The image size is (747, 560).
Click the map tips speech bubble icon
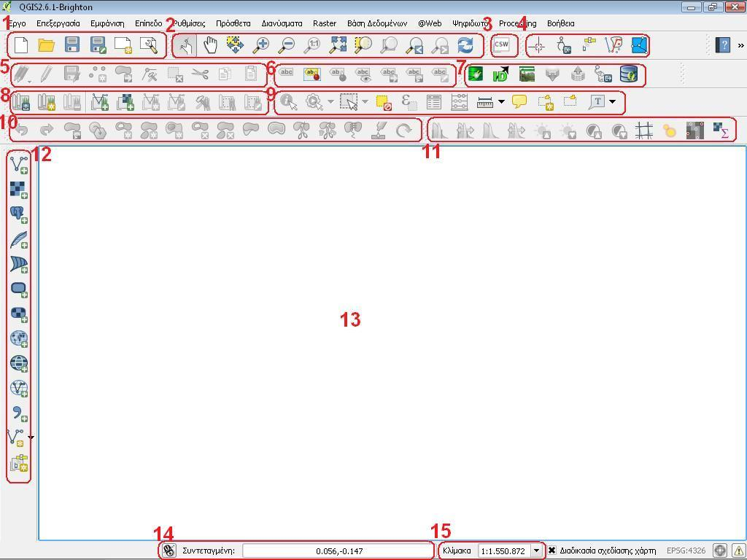[x=519, y=101]
